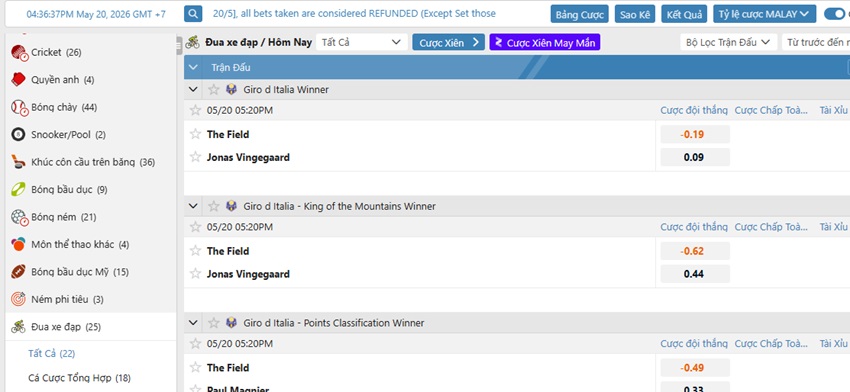
Task: Bet 0.44 on Jonas Vingegaard, King of Mountains
Action: point(695,274)
